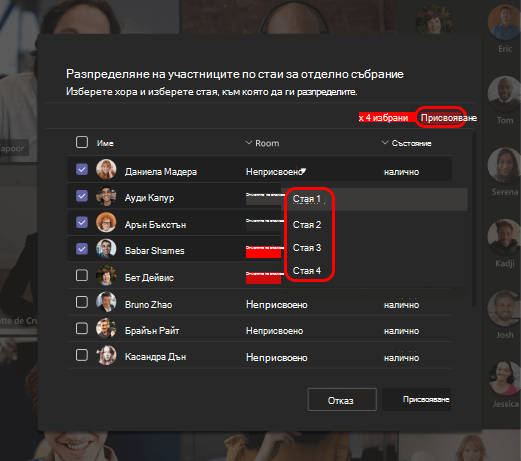This screenshot has width=521, height=461.
Task: Click the name Ауди Капур
Action: point(149,198)
